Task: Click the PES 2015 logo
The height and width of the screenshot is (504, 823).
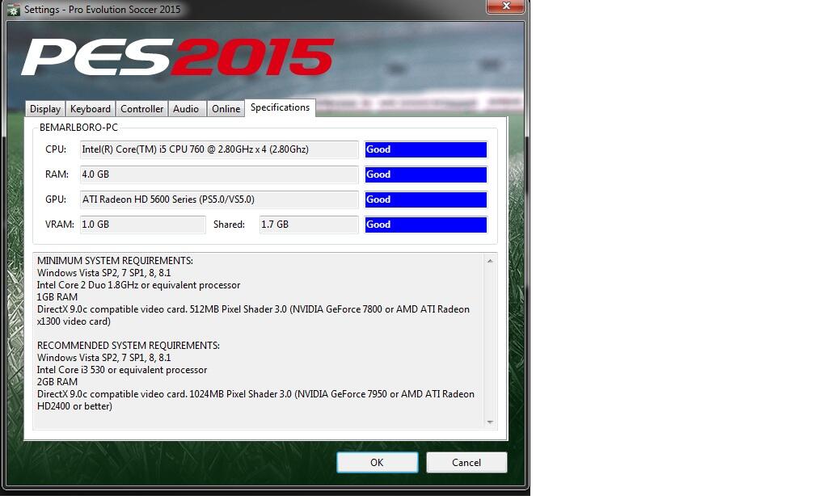Action: pyautogui.click(x=177, y=57)
